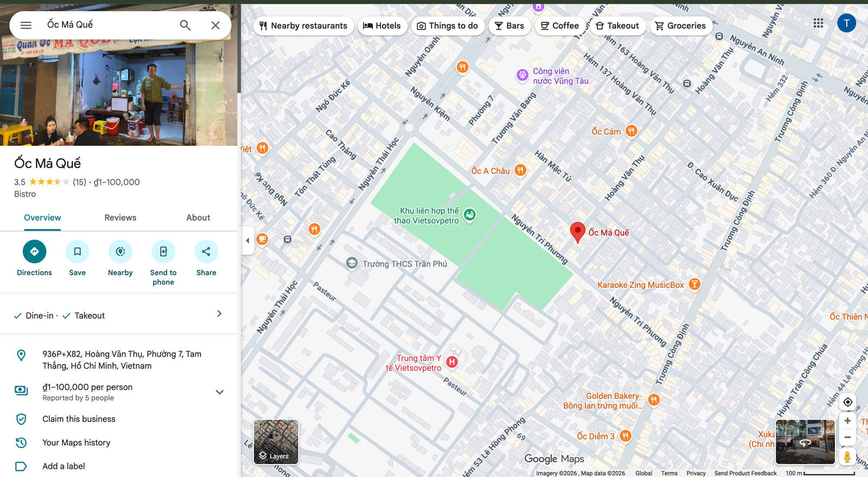Click the my location target button
The height and width of the screenshot is (477, 868).
pyautogui.click(x=847, y=402)
